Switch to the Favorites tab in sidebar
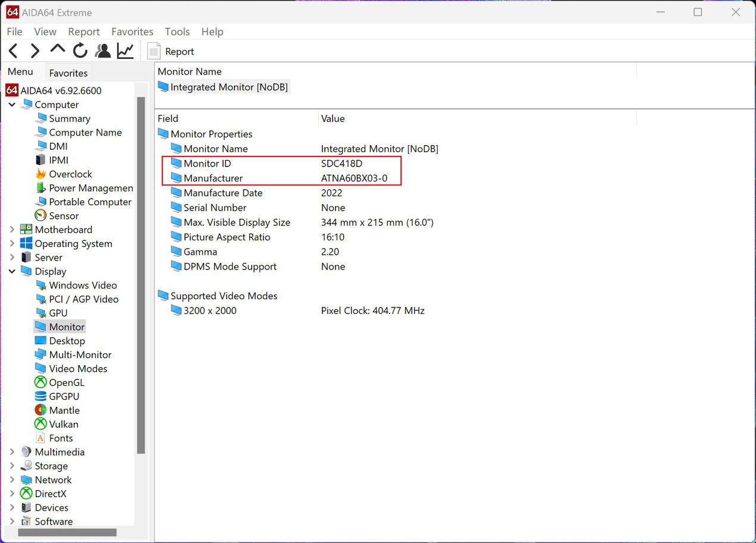Screen dimensions: 756x543 pos(68,73)
